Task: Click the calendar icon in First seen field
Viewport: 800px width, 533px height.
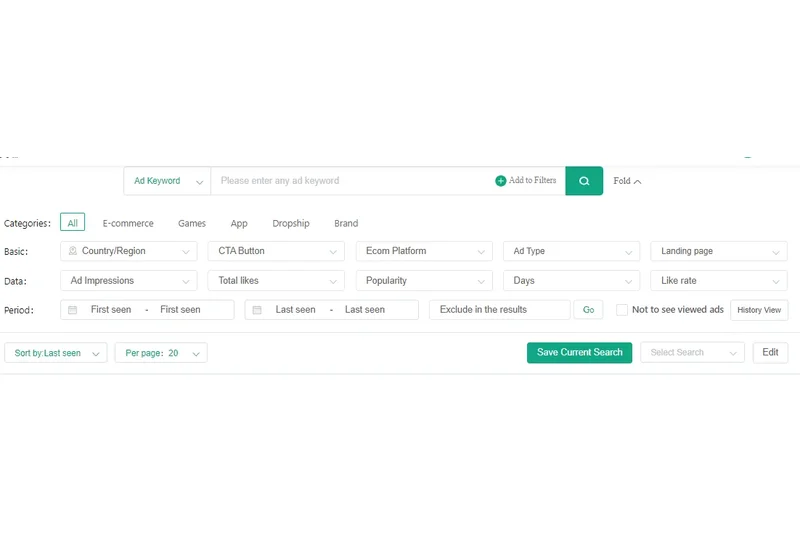Action: [x=73, y=310]
